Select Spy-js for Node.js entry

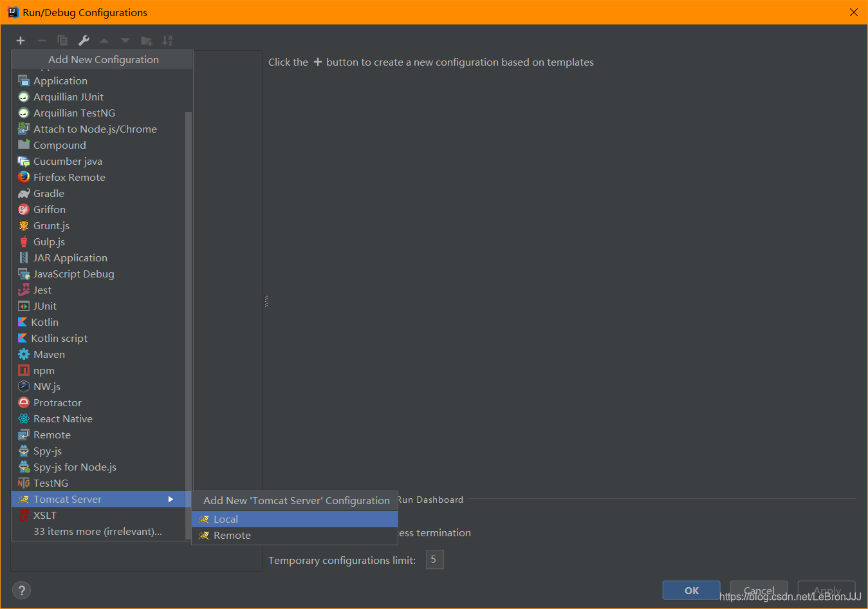[102, 467]
